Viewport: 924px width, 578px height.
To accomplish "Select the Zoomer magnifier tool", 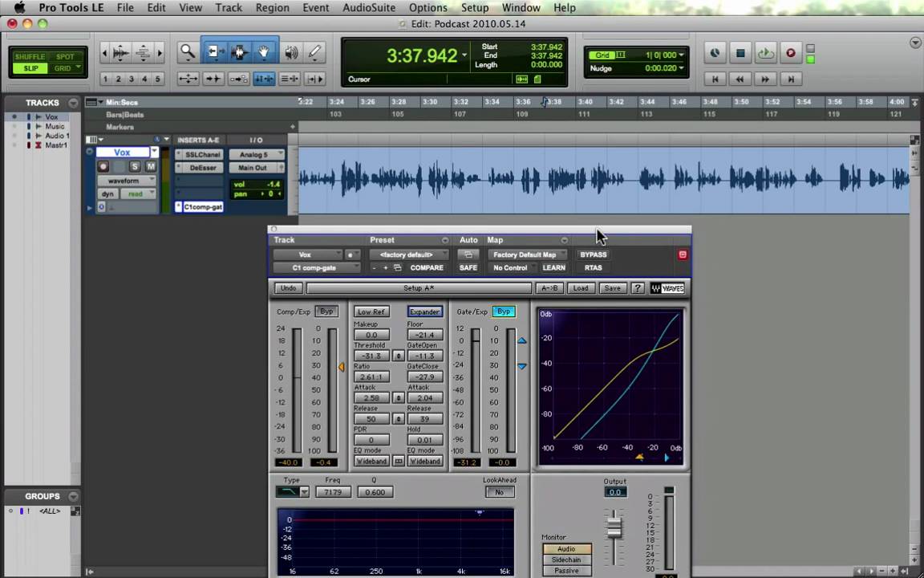I will coord(188,52).
